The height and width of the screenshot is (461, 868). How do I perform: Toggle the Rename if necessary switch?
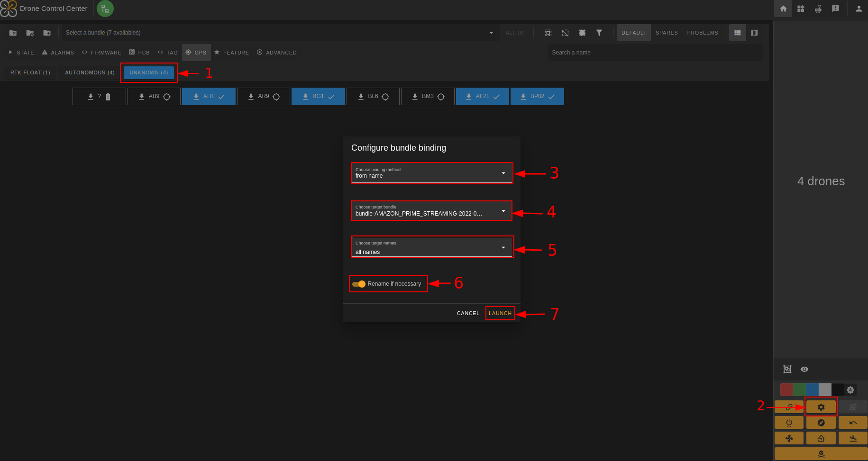coord(359,284)
